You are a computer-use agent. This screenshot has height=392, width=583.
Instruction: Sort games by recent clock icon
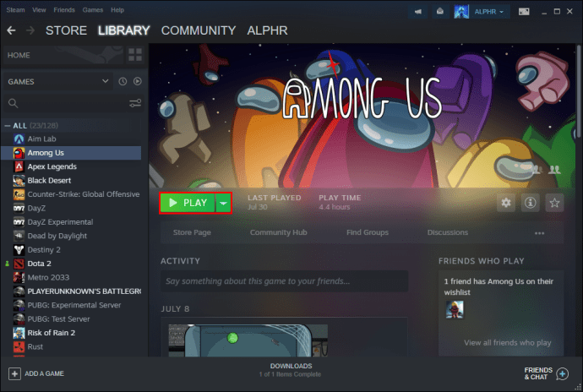click(x=123, y=81)
